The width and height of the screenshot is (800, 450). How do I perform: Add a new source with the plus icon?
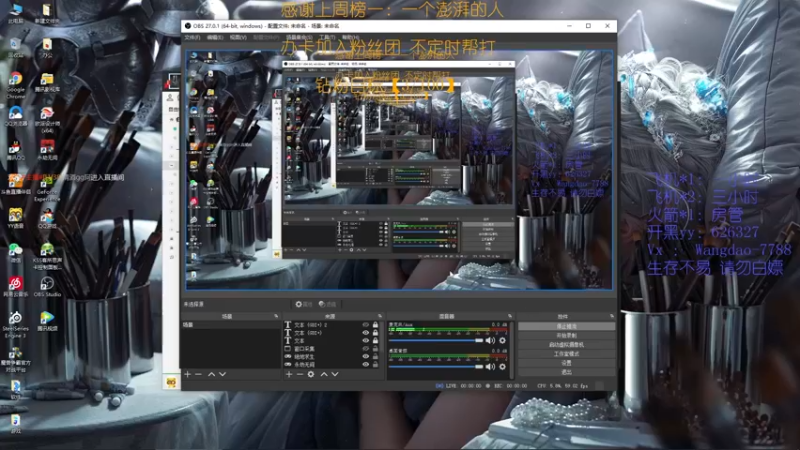click(x=289, y=374)
